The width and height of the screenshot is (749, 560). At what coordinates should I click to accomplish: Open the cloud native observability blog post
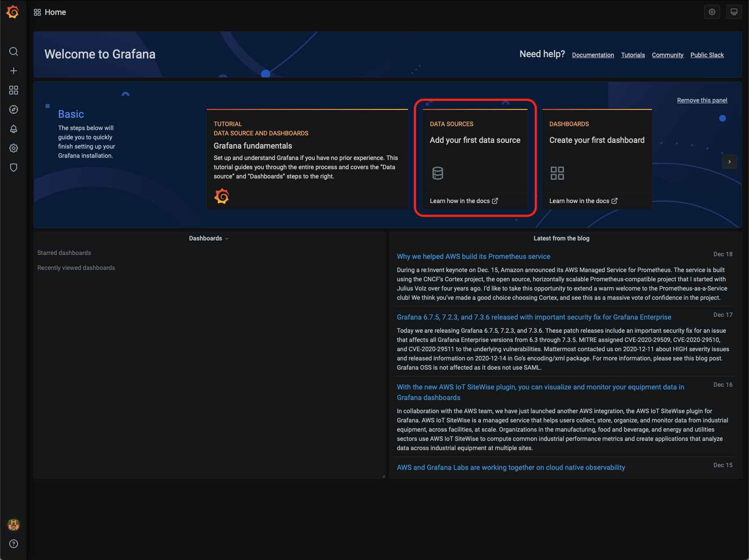[511, 467]
